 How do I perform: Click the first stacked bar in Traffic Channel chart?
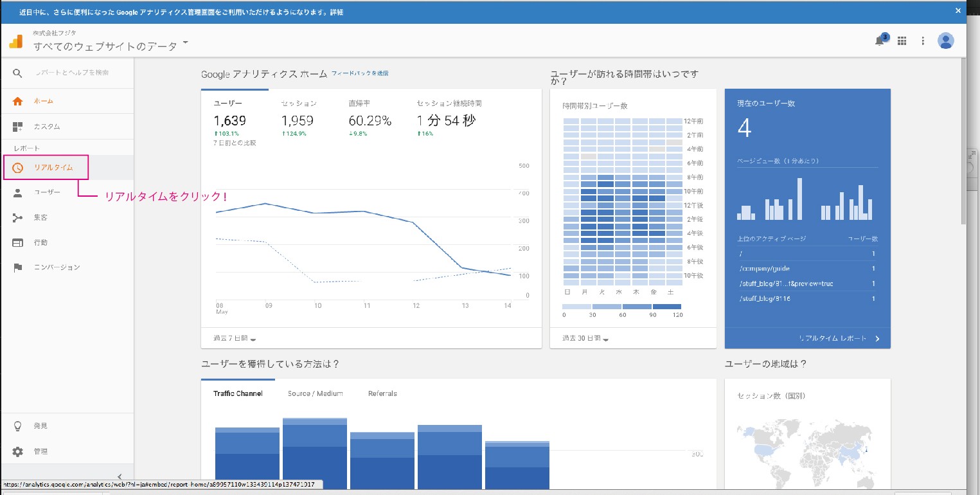point(247,458)
